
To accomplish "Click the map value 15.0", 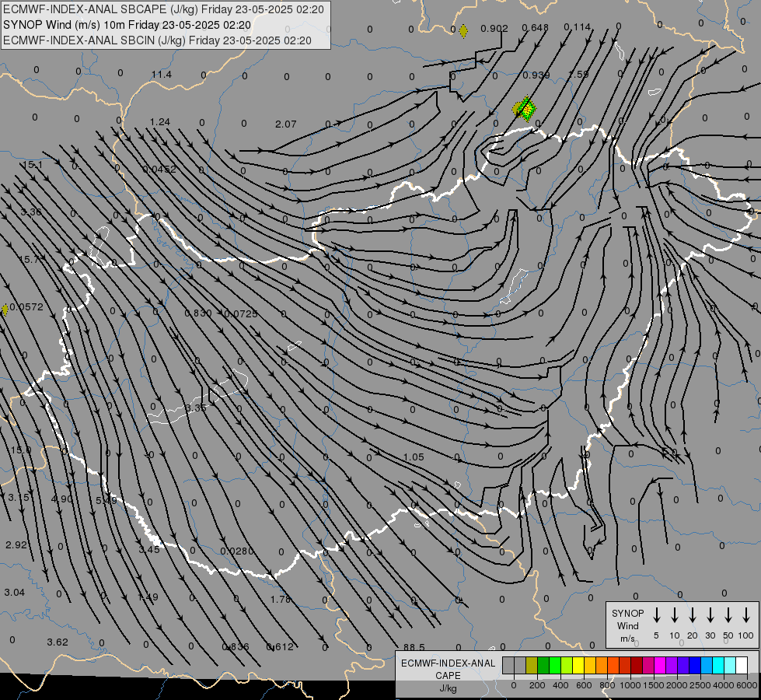I will point(21,450).
